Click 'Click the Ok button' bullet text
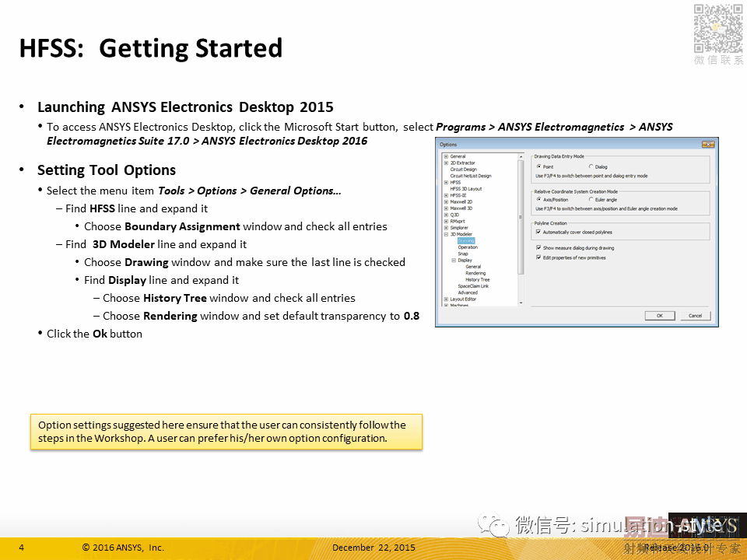 click(x=94, y=334)
